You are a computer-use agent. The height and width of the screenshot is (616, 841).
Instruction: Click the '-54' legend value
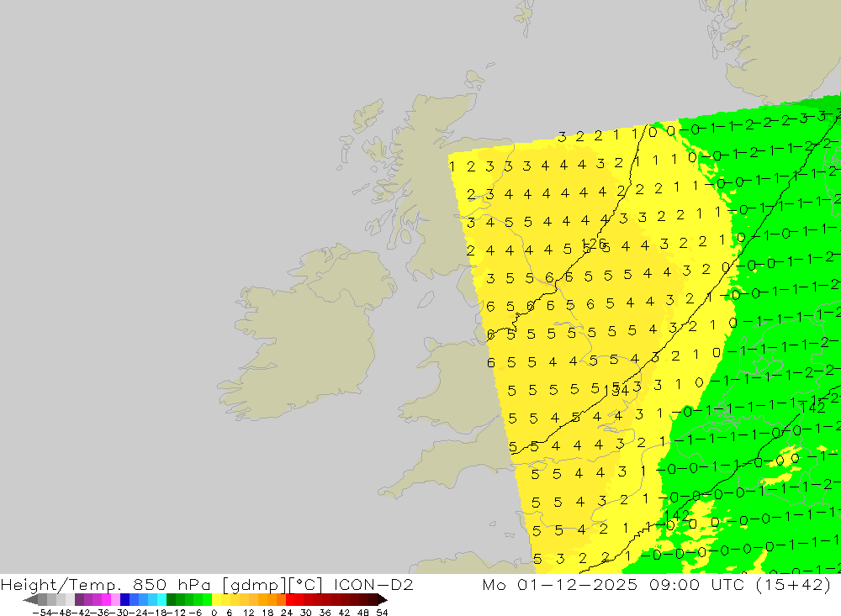coord(42,613)
